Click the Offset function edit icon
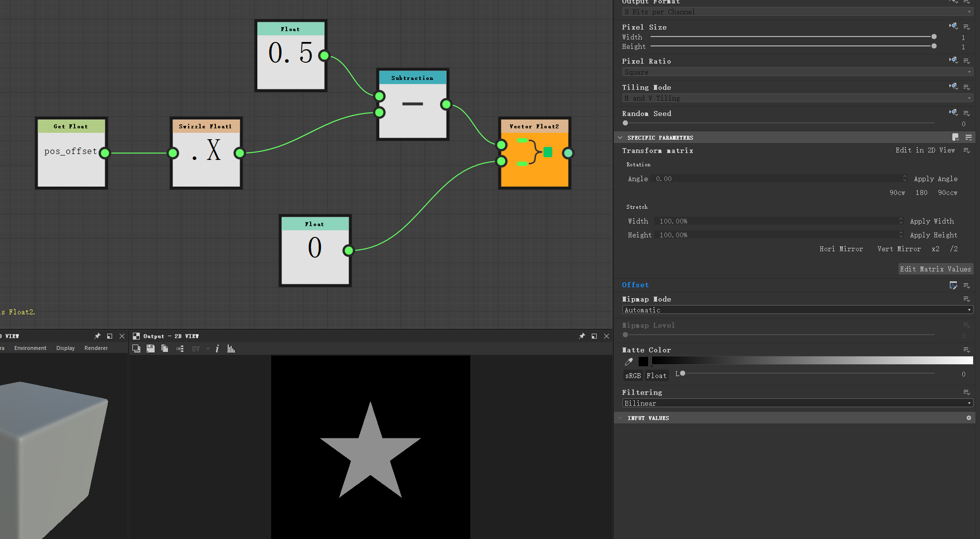Viewport: 980px width, 539px height. pos(953,285)
